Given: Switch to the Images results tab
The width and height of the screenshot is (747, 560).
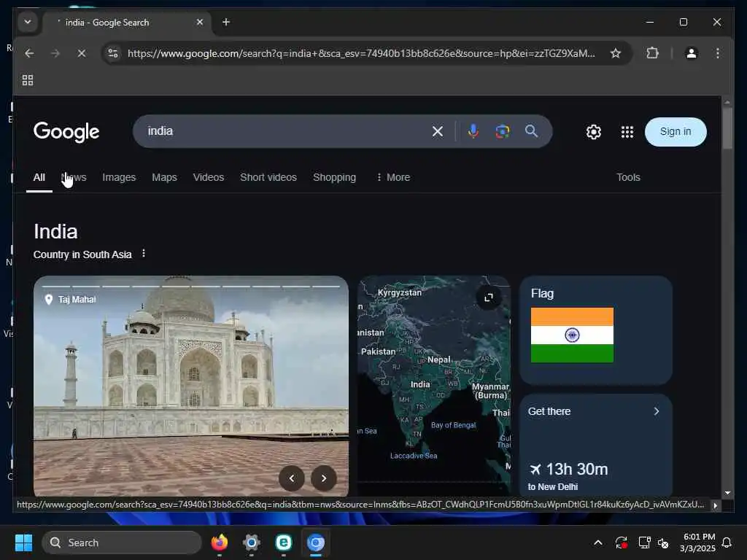Looking at the screenshot, I should point(119,177).
